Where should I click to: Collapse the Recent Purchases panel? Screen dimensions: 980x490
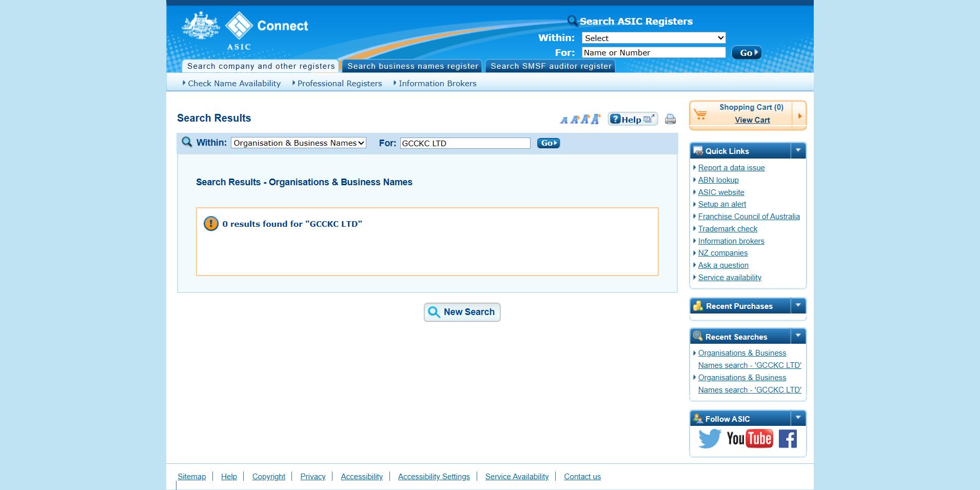[798, 306]
